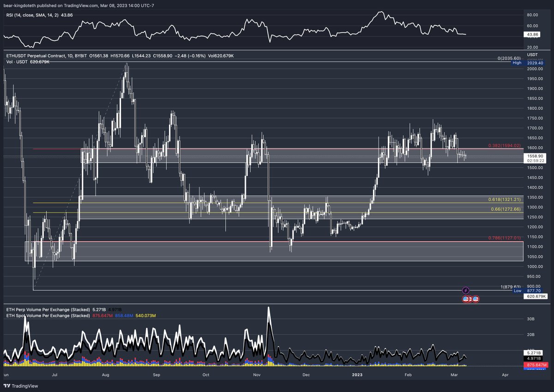Viewport: 554px width, 392px height.
Task: Select the 0.382(1594.02) Fibonacci level label
Action: click(506, 146)
